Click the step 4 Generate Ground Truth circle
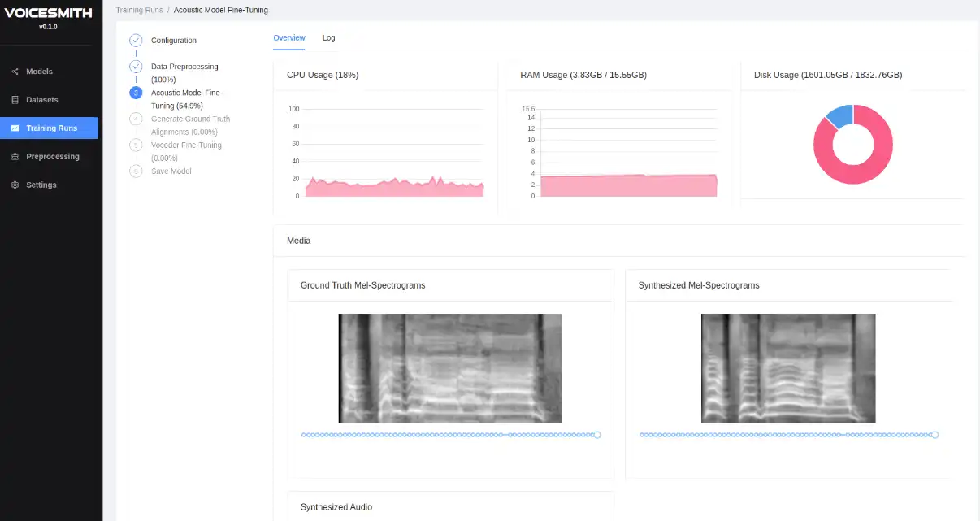Image resolution: width=980 pixels, height=521 pixels. 136,119
